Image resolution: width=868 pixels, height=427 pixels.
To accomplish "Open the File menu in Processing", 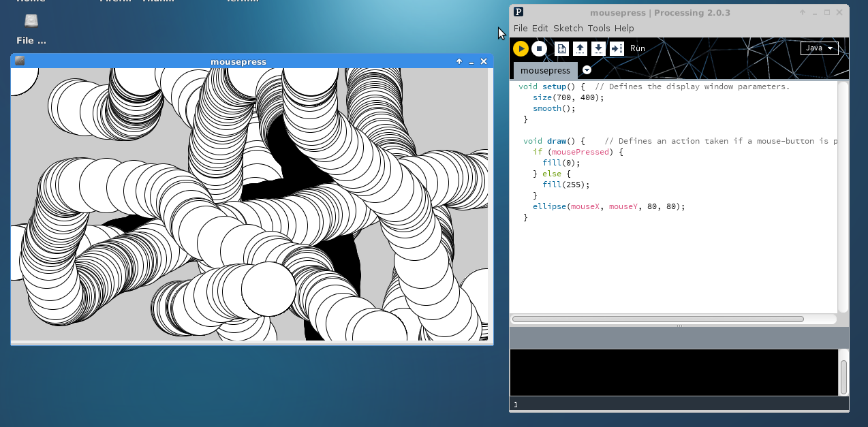I will click(x=521, y=28).
